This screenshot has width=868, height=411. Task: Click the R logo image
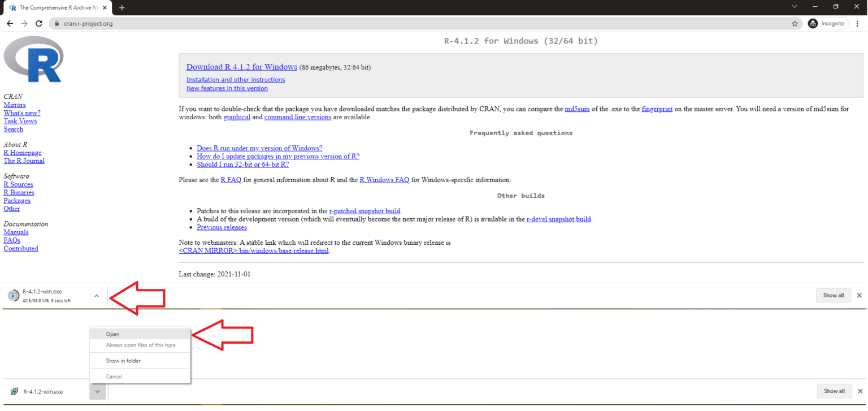coord(33,60)
